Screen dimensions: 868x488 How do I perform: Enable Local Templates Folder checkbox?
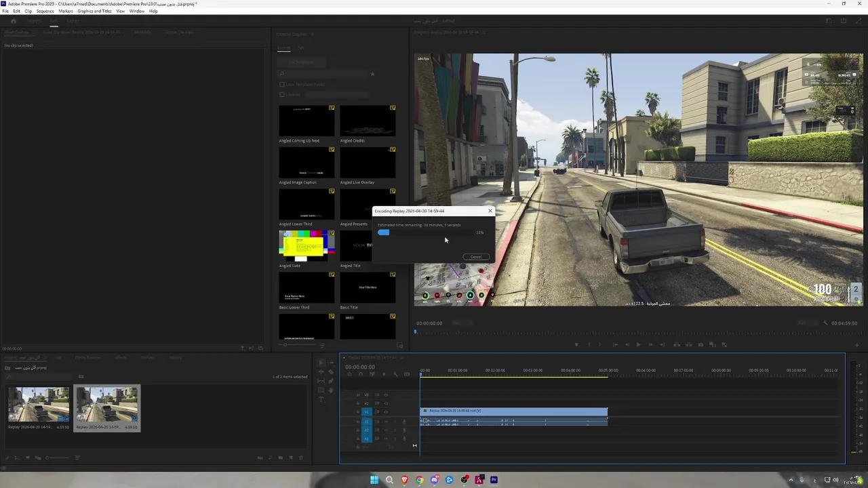point(282,84)
